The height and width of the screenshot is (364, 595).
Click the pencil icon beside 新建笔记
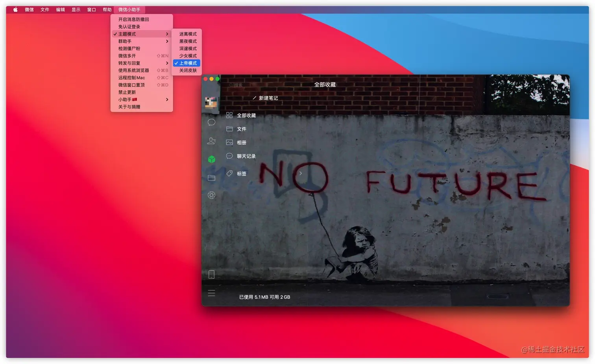click(x=254, y=98)
